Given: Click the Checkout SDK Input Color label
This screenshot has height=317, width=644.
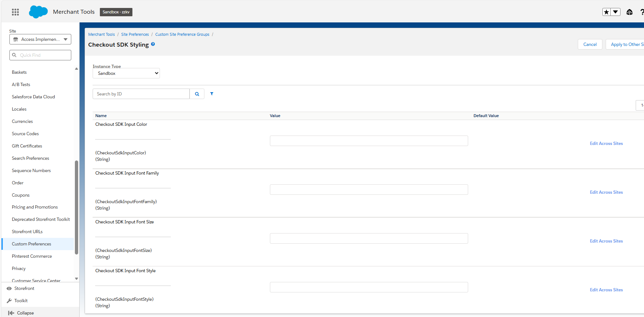Looking at the screenshot, I should pos(121,124).
